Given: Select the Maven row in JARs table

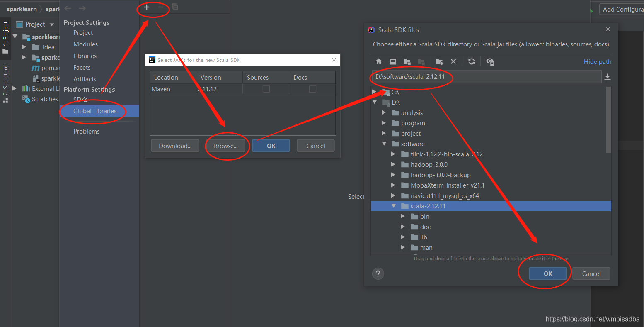Looking at the screenshot, I should point(243,89).
